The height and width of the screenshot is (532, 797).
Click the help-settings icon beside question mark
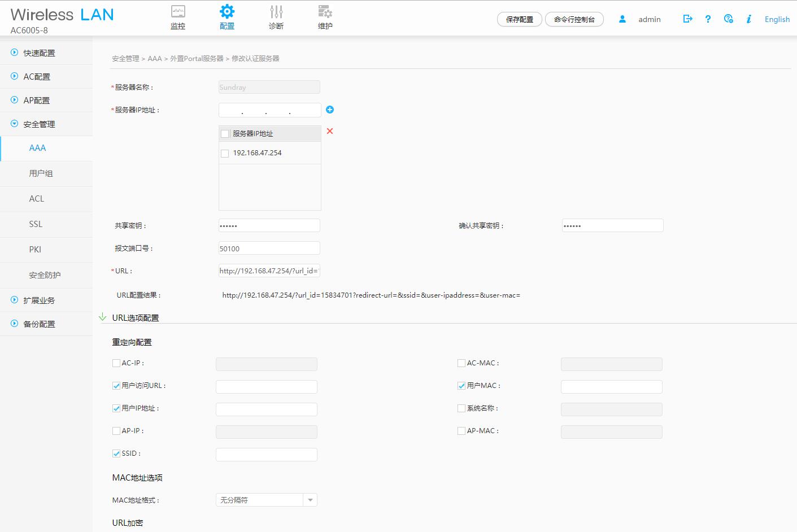[728, 19]
